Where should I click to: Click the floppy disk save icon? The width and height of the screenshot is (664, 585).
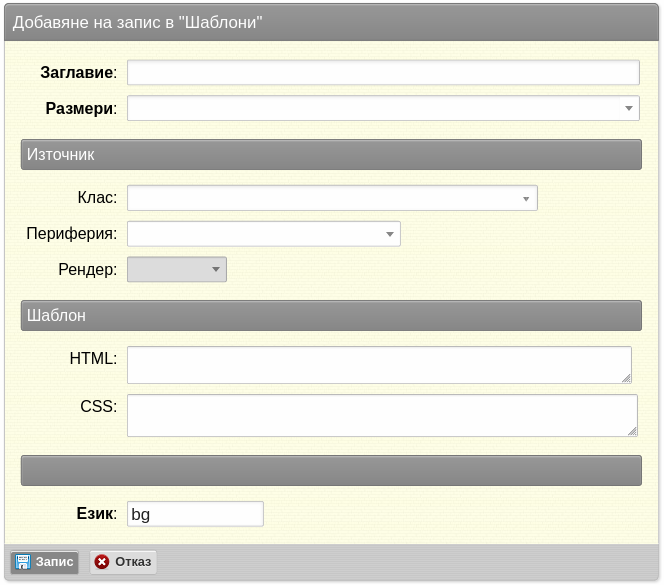click(22, 562)
